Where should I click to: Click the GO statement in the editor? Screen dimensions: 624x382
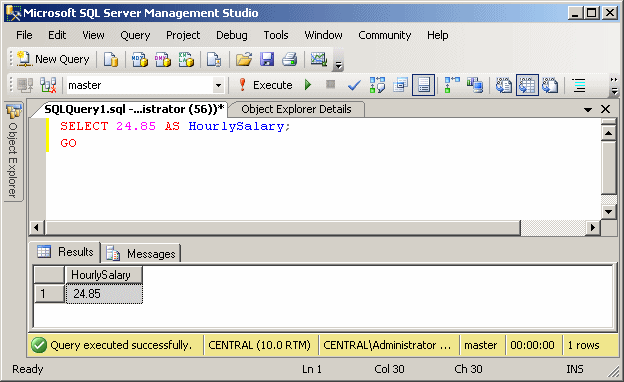coord(68,143)
